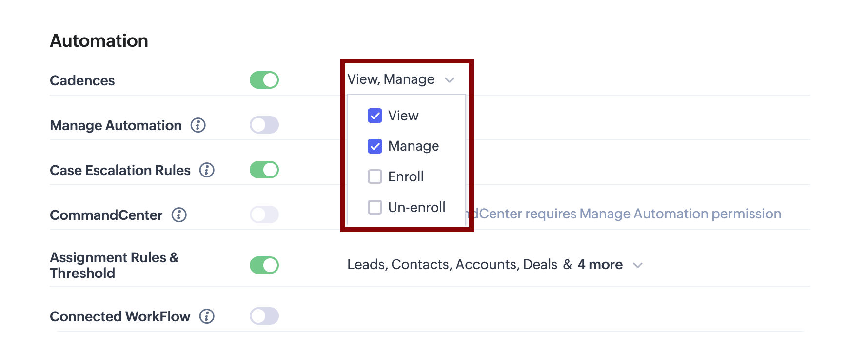Click the Manage Automation info icon
Image resolution: width=868 pixels, height=352 pixels.
[198, 125]
